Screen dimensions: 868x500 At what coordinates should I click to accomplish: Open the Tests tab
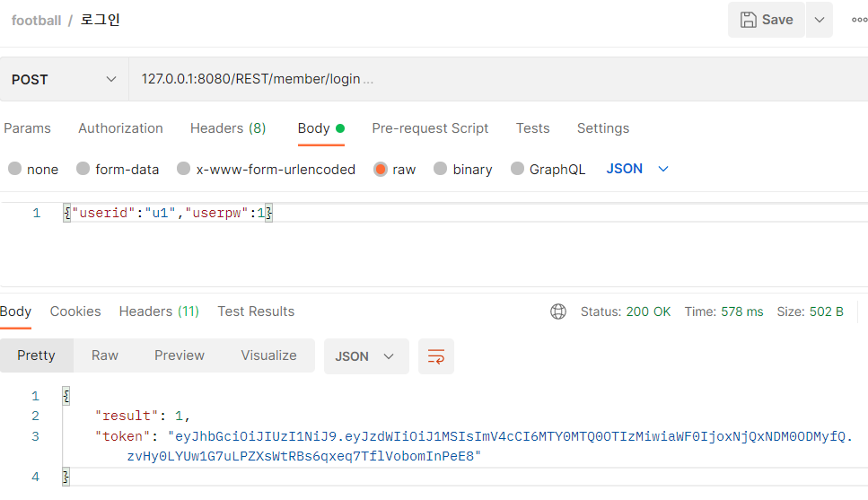pos(532,128)
